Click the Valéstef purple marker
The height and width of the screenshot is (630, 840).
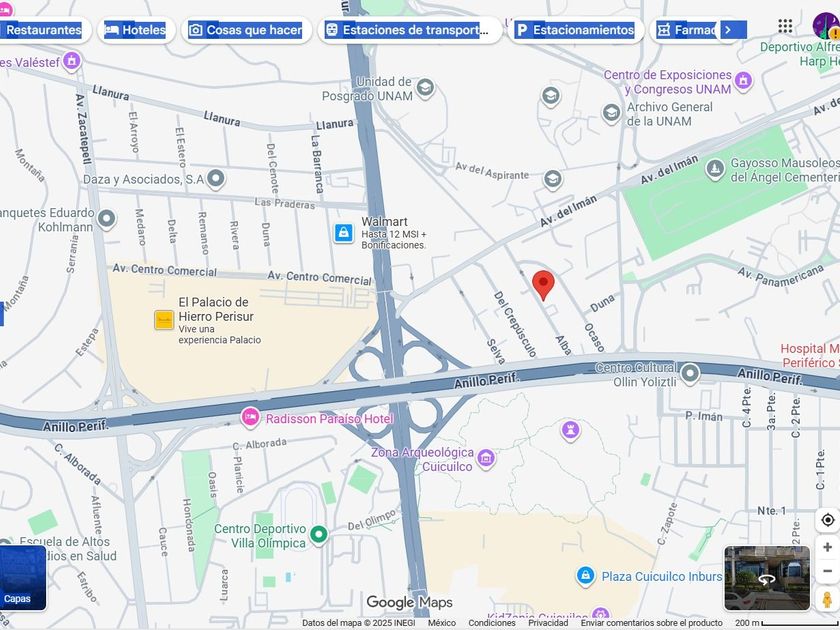click(72, 61)
